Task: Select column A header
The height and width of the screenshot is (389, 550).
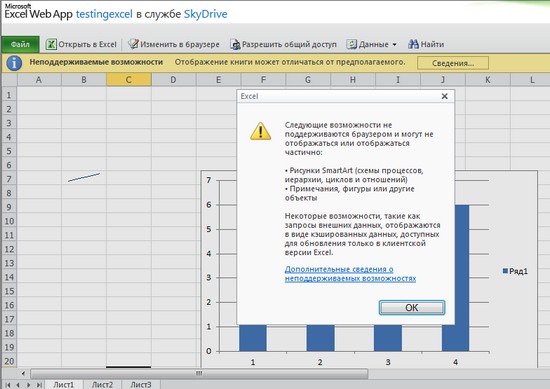Action: [39, 80]
